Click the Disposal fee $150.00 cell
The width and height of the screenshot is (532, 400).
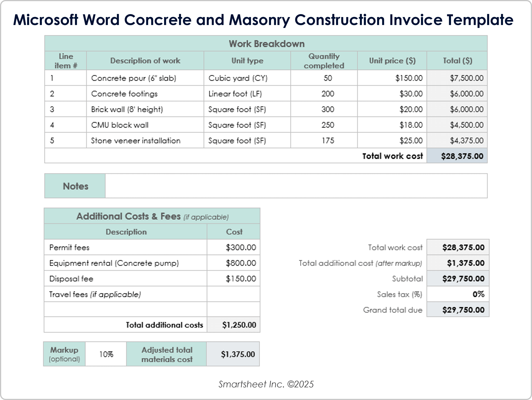pos(241,279)
